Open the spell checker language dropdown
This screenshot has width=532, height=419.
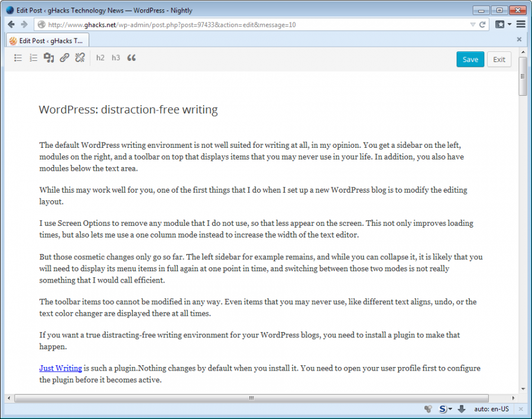(x=449, y=409)
